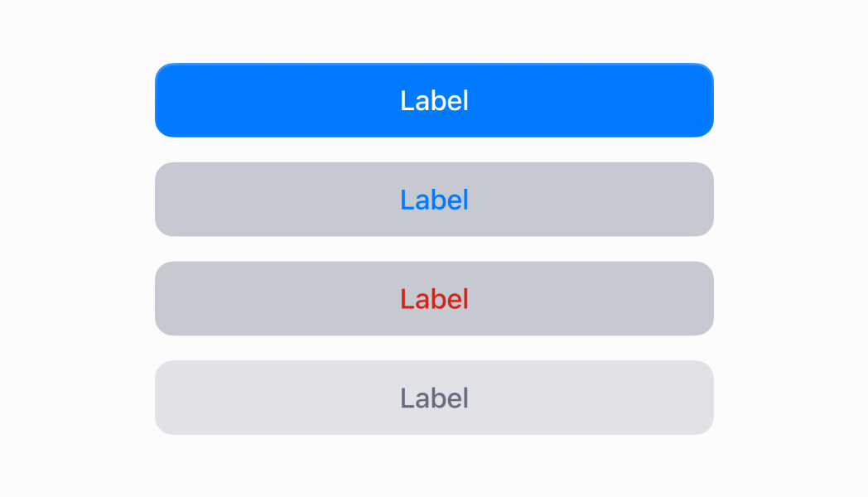The height and width of the screenshot is (497, 868).
Task: Select the primary blue button
Action: tap(434, 100)
